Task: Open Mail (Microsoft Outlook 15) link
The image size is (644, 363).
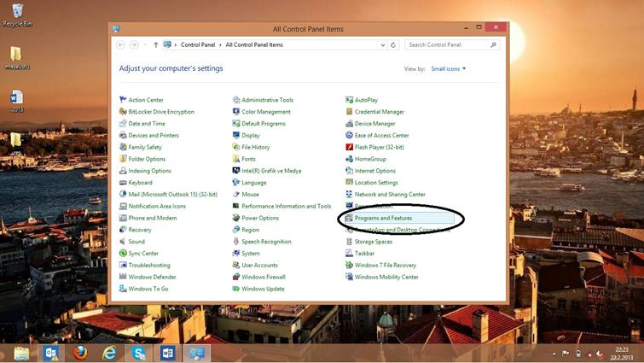Action: 173,194
